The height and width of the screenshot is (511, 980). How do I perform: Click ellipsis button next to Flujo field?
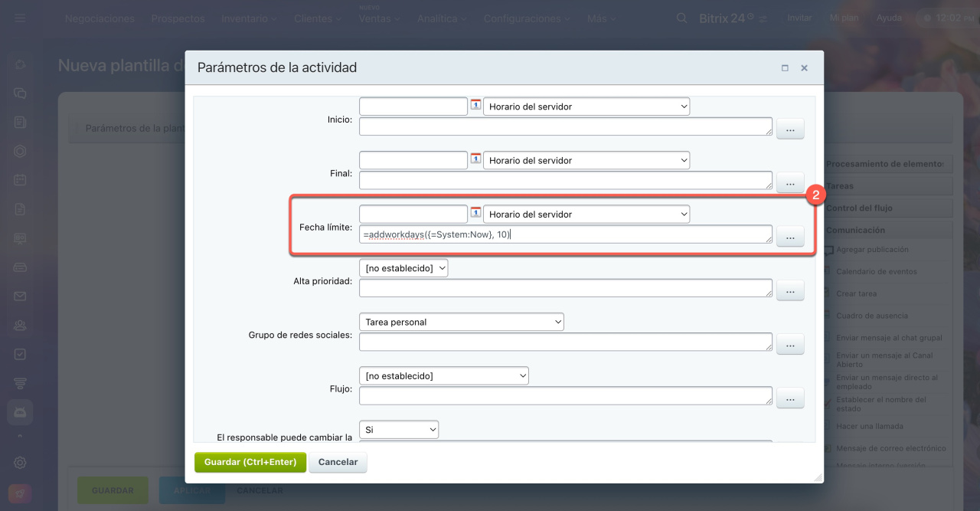tap(790, 398)
